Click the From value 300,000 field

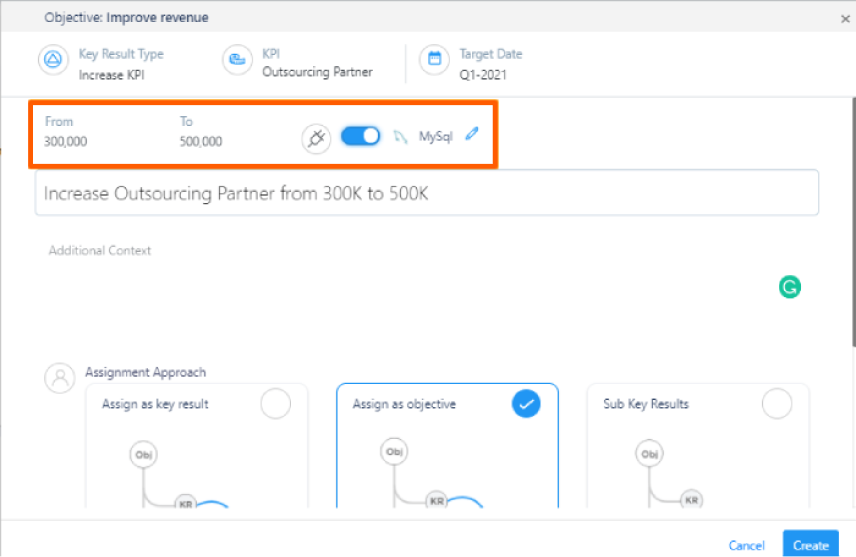66,141
